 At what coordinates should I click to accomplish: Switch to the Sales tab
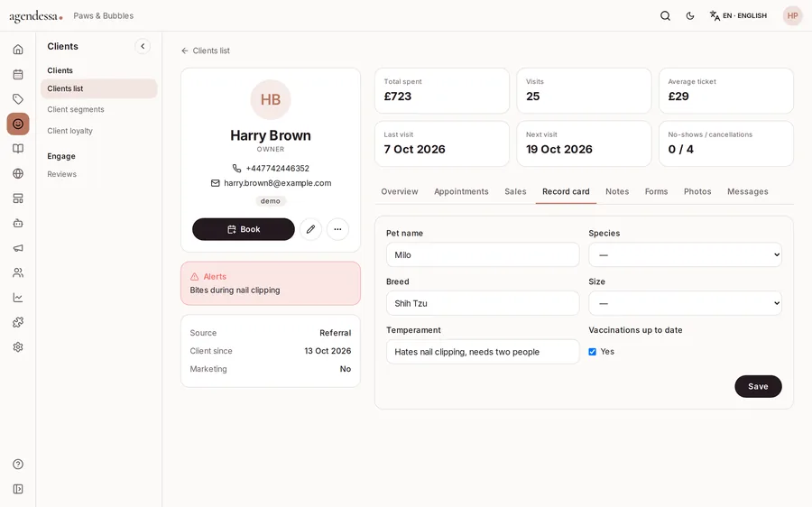[x=515, y=191]
